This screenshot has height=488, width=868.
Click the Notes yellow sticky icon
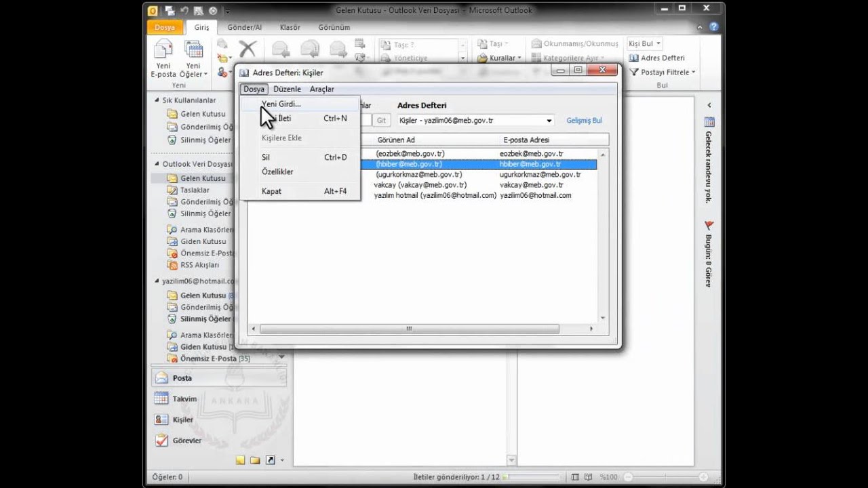tap(240, 460)
